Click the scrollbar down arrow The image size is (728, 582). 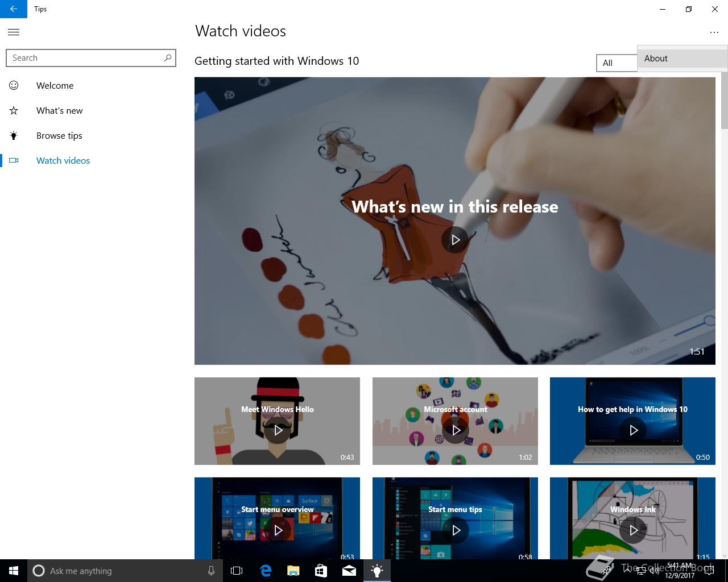pos(724,555)
